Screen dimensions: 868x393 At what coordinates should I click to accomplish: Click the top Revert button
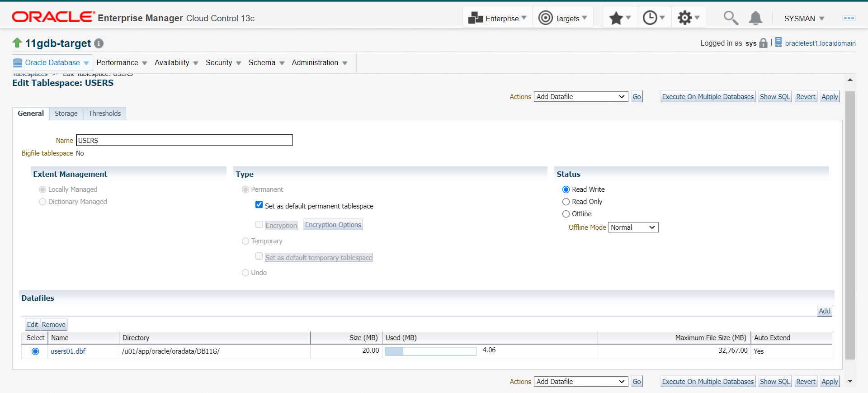806,97
